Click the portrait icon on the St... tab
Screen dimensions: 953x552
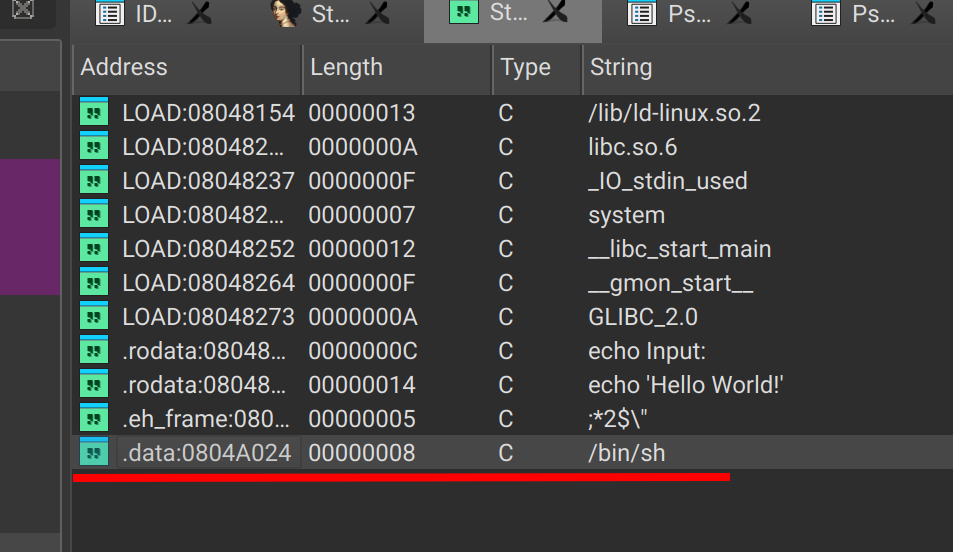click(x=287, y=14)
